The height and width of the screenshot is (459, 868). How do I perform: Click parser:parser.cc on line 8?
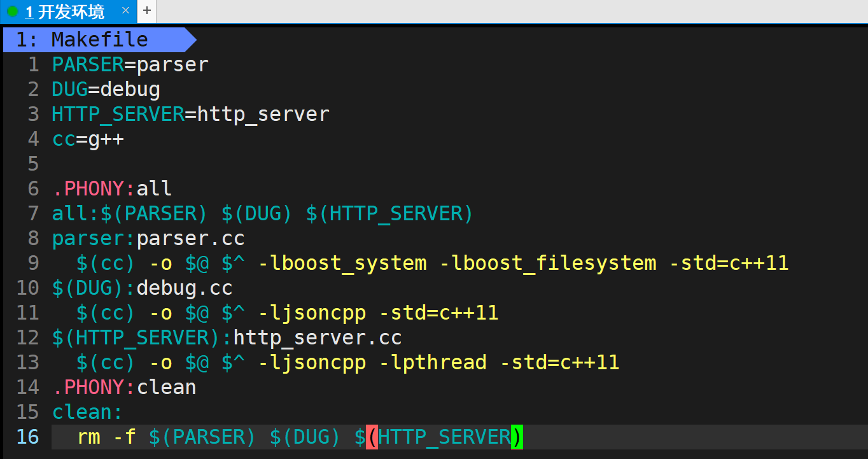(x=148, y=238)
